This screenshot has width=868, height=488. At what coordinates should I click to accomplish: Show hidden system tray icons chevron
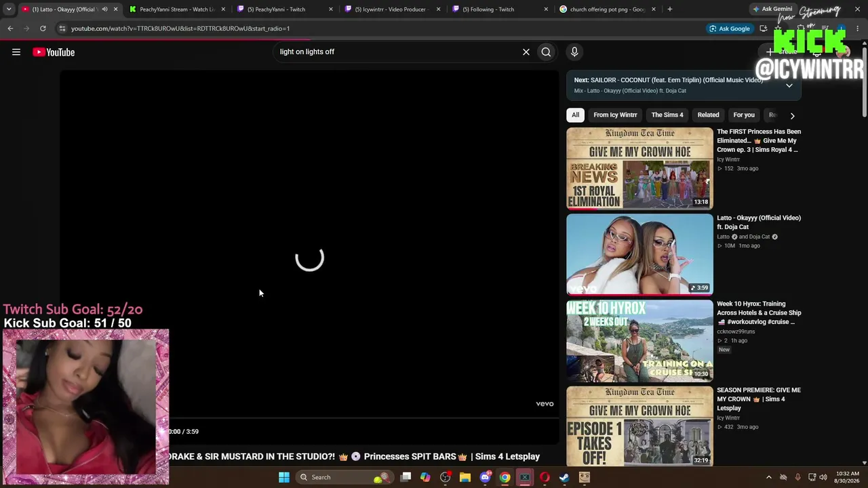[768, 477]
